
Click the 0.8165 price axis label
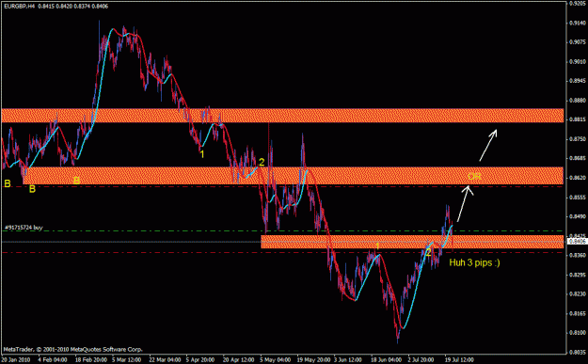tap(578, 313)
